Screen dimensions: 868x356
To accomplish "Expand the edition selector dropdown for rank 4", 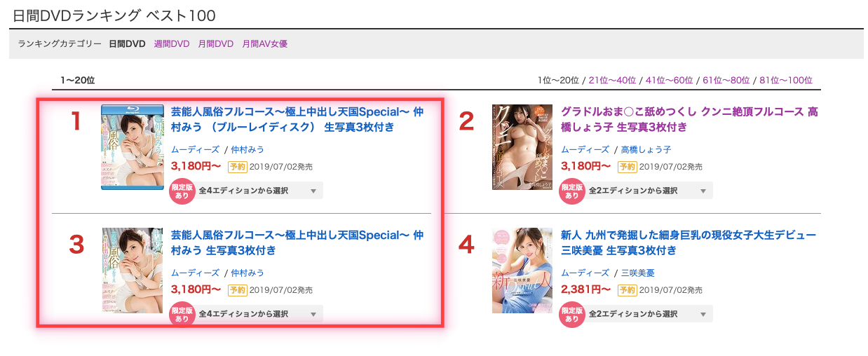I will coord(648,314).
